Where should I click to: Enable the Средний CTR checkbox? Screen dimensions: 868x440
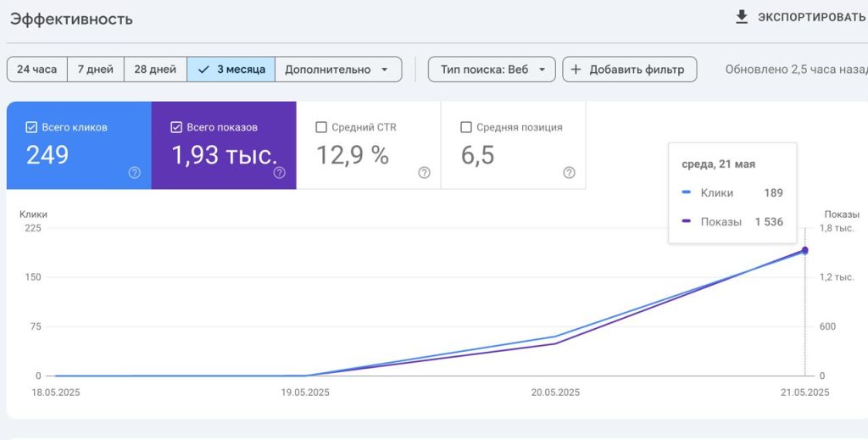pyautogui.click(x=321, y=127)
